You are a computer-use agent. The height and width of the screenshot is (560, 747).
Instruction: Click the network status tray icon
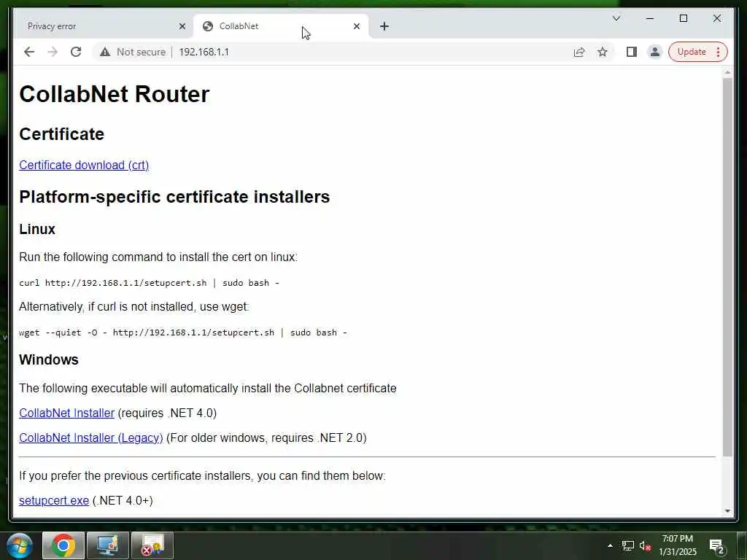click(628, 545)
